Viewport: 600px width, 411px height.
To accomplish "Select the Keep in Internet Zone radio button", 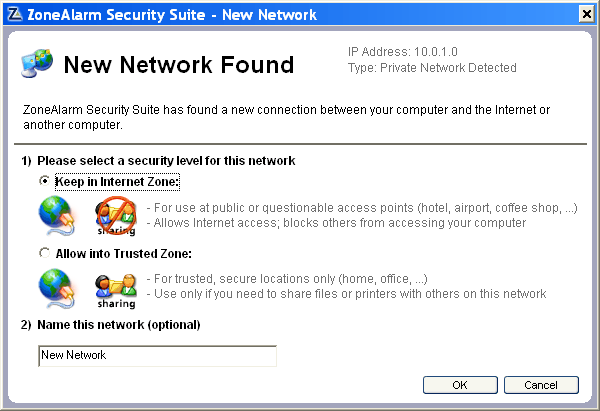I will [44, 181].
